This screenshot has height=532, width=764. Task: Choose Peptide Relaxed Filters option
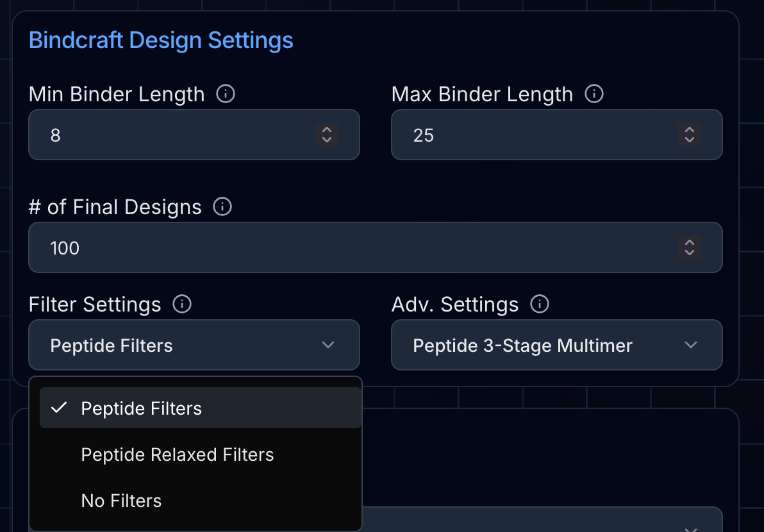(200, 454)
